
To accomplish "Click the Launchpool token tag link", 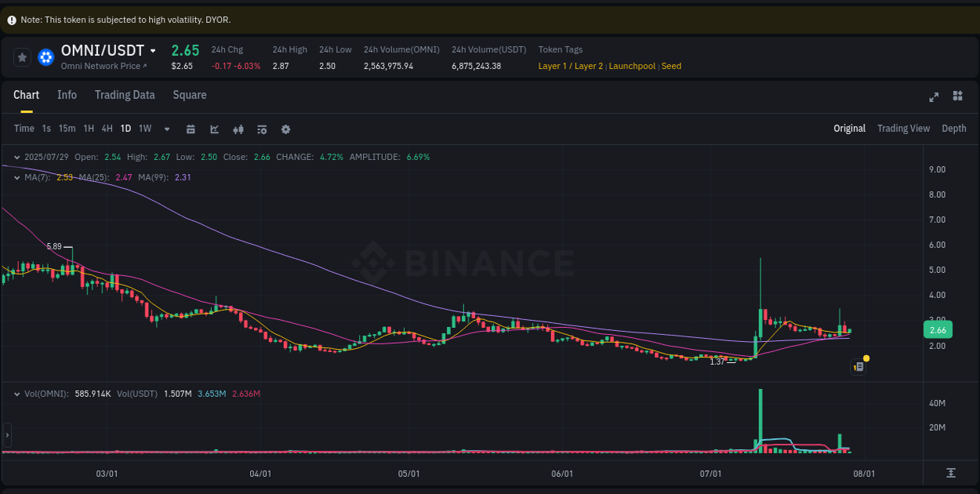I will tap(632, 66).
